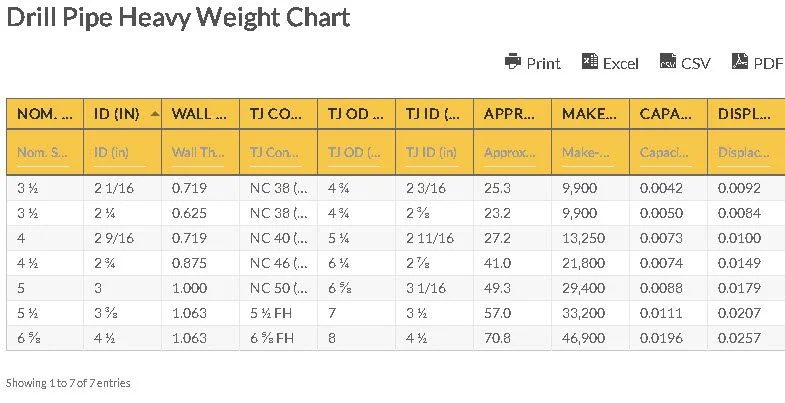Screen dimensions: 785x403
Task: Click the CSV file icon
Action: click(x=668, y=63)
